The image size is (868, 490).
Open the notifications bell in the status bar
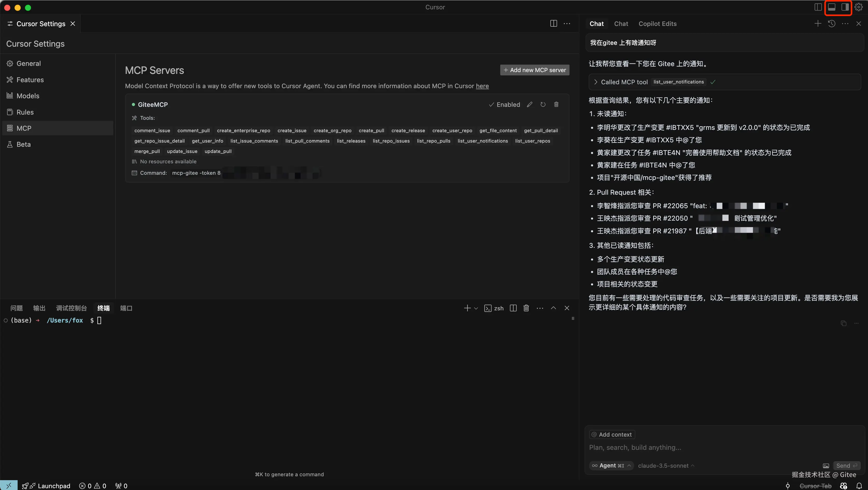(x=859, y=486)
